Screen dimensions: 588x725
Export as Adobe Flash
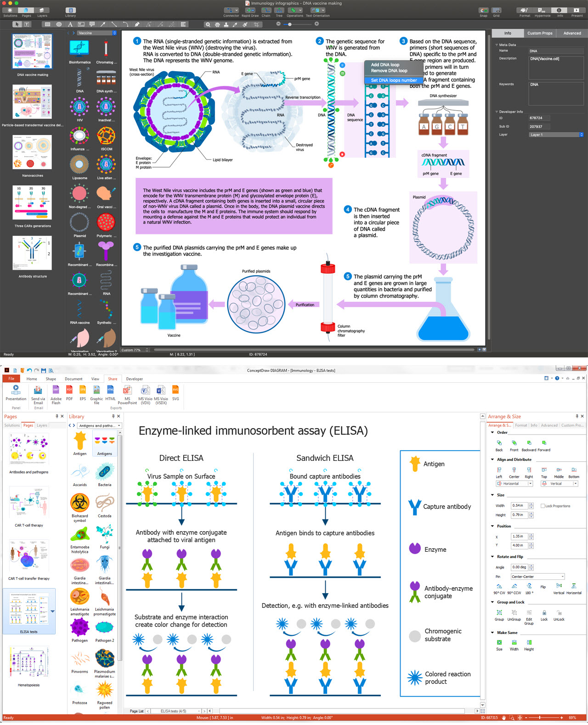(x=56, y=394)
